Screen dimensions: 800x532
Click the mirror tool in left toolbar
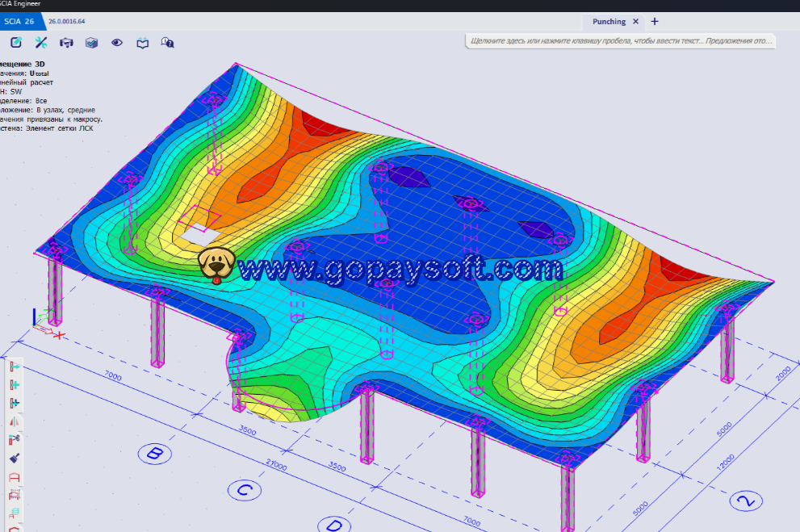15,421
